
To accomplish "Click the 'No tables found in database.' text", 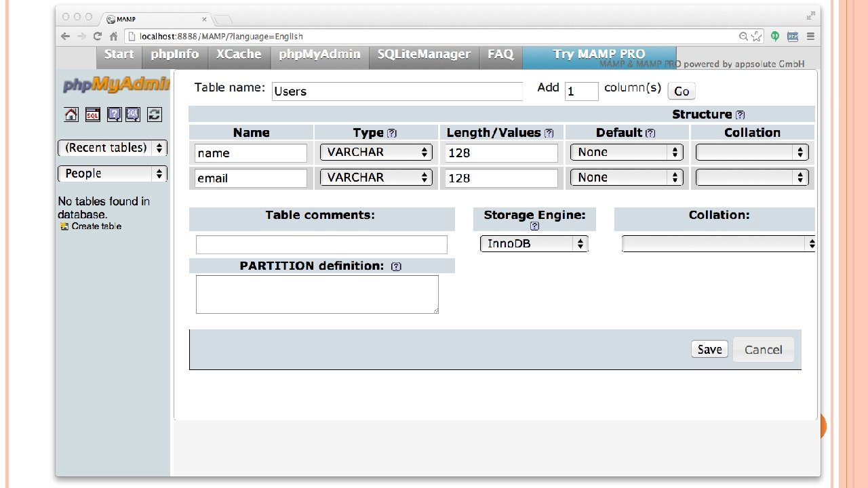I will tap(104, 208).
